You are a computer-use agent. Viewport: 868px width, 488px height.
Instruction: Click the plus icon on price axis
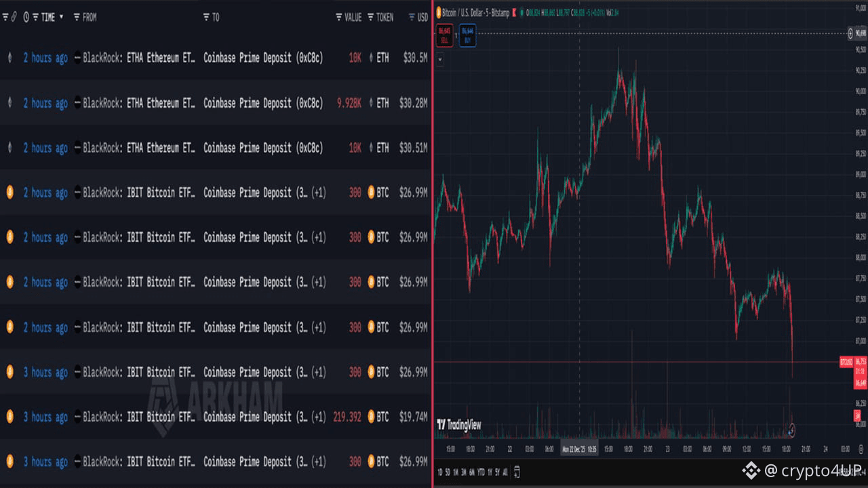[x=851, y=33]
